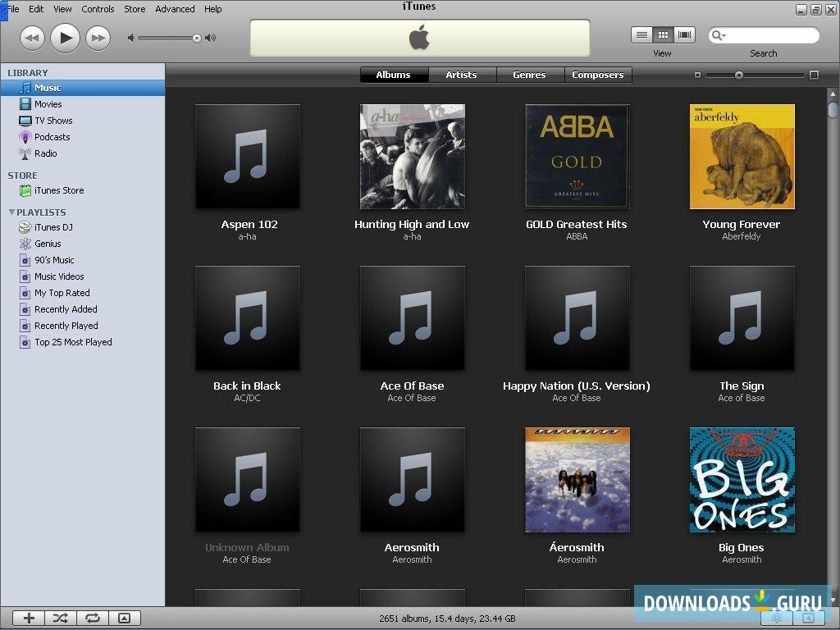Open the Advanced menu

tap(175, 9)
